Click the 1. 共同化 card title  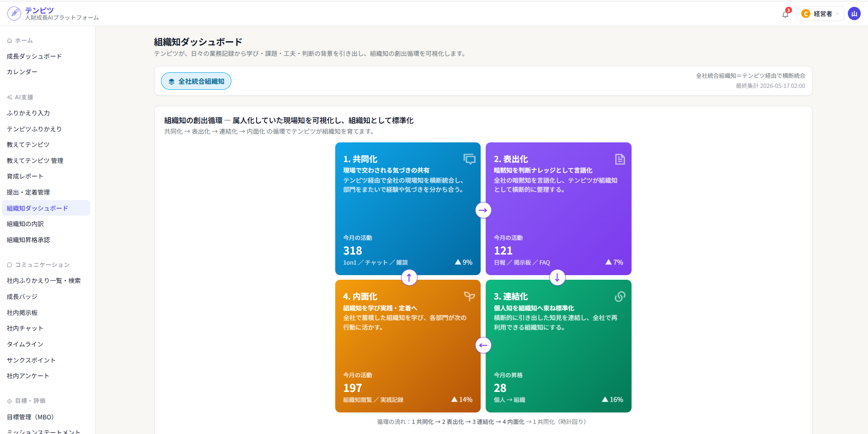point(360,159)
